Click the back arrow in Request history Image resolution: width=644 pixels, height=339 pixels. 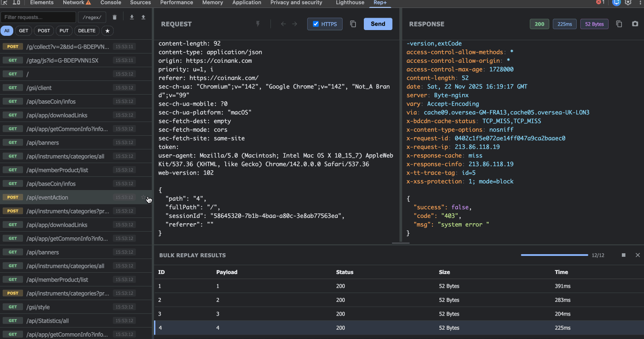(x=283, y=24)
